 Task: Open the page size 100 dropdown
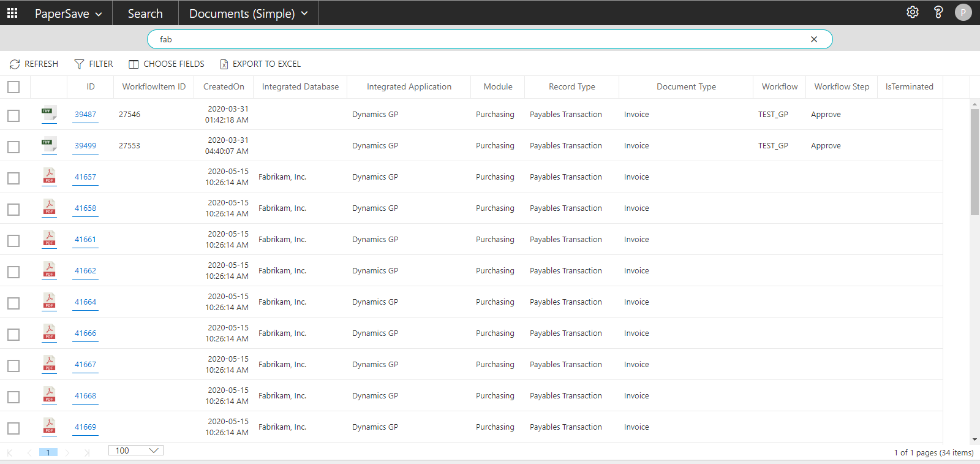136,451
